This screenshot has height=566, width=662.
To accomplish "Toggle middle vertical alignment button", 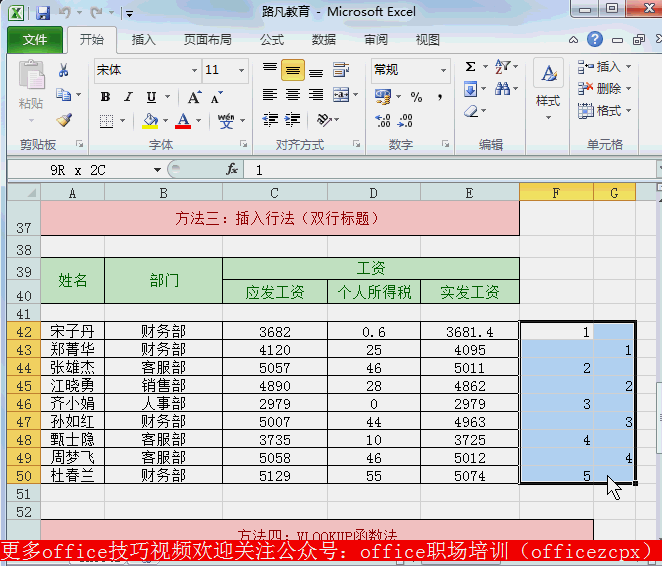I will [x=292, y=70].
